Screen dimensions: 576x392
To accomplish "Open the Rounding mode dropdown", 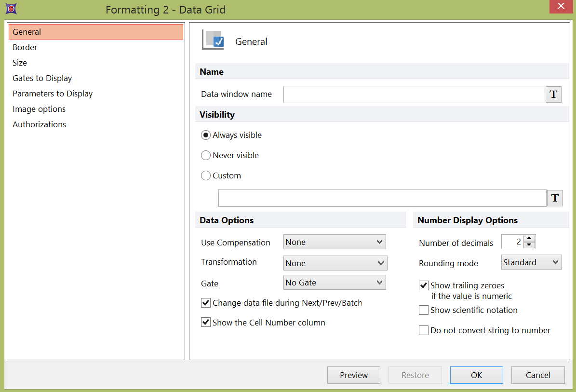I will [x=531, y=262].
